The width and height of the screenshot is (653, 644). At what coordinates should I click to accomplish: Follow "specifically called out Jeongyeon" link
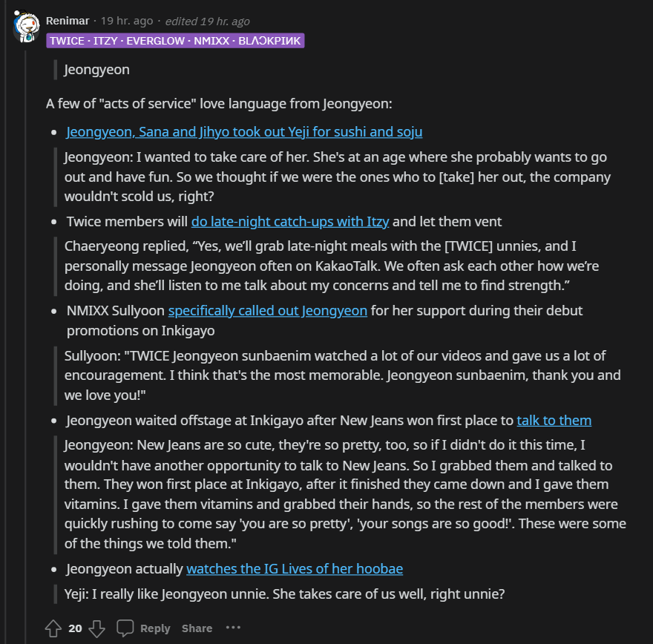click(267, 310)
